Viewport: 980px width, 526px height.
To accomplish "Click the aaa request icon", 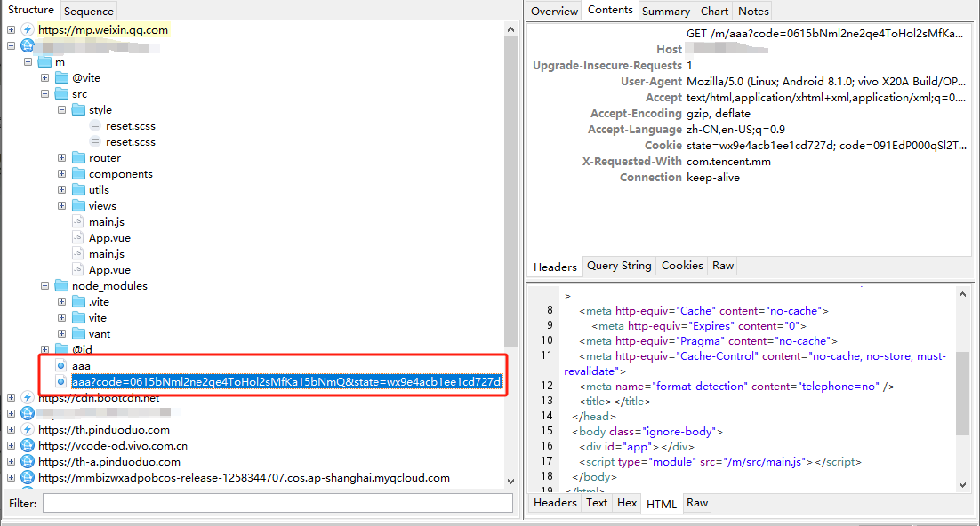I will [60, 365].
